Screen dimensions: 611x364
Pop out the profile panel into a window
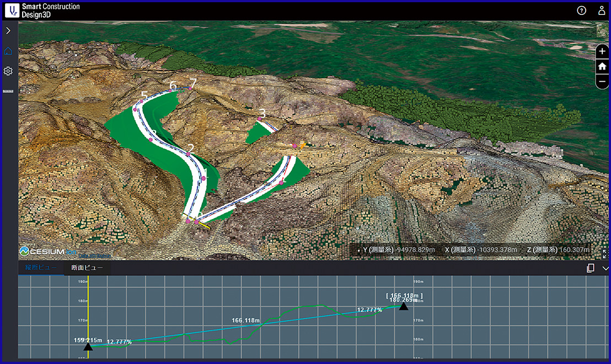[591, 268]
